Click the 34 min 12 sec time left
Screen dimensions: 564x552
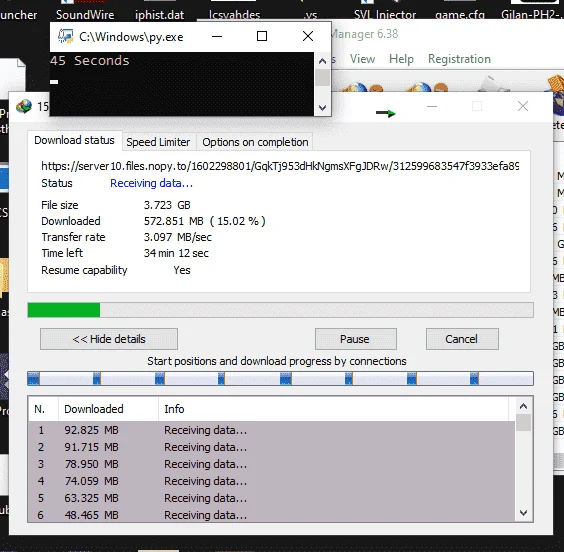click(176, 253)
